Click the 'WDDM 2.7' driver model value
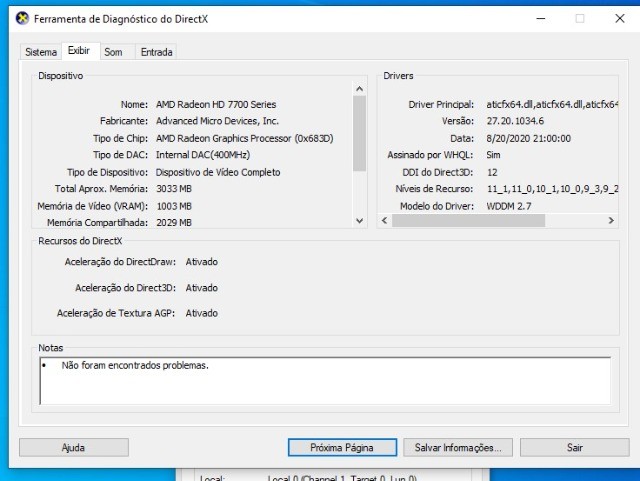This screenshot has width=640, height=481. (x=509, y=206)
